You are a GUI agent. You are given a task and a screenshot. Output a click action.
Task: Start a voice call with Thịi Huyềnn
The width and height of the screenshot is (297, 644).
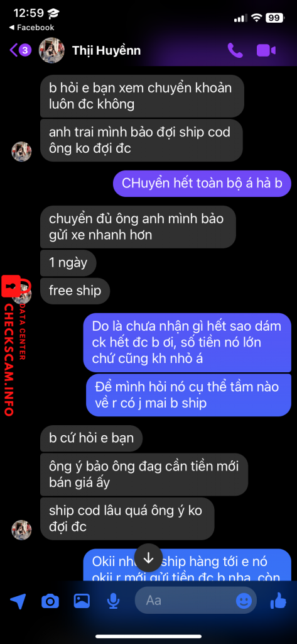(x=235, y=50)
